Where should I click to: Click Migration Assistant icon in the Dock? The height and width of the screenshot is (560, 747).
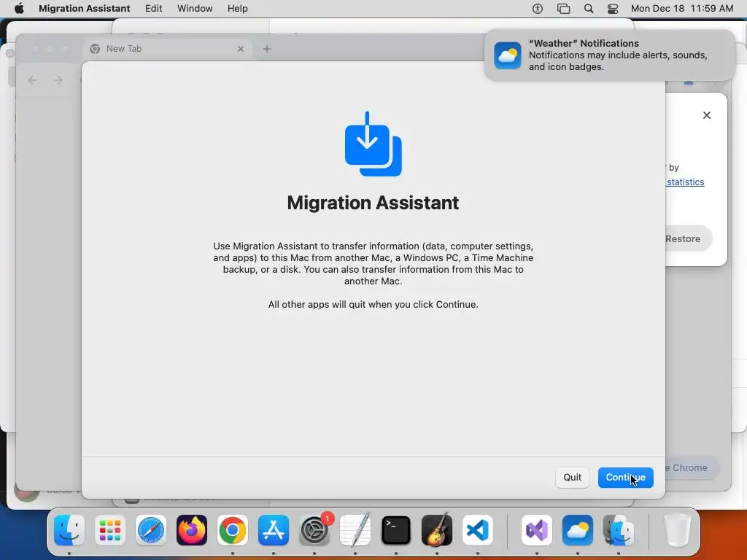pos(619,530)
